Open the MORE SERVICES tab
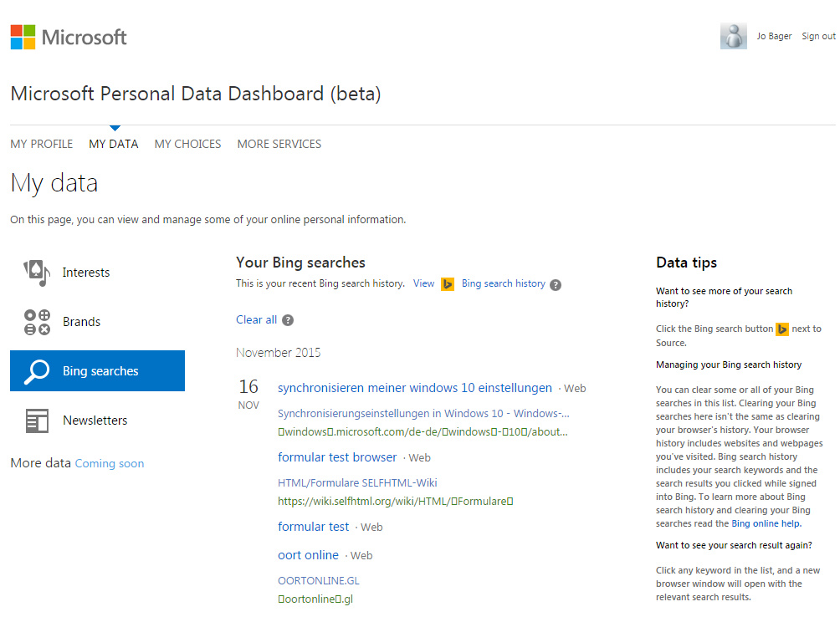 click(279, 144)
